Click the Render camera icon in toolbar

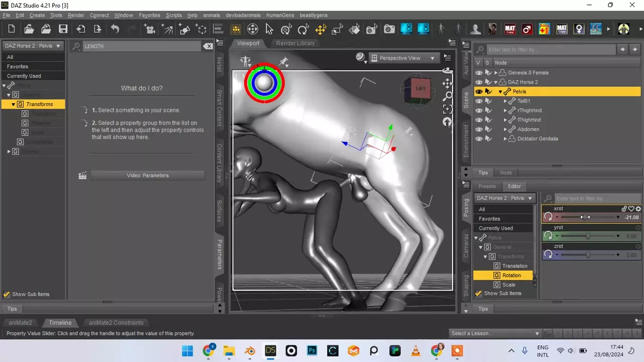click(x=389, y=29)
